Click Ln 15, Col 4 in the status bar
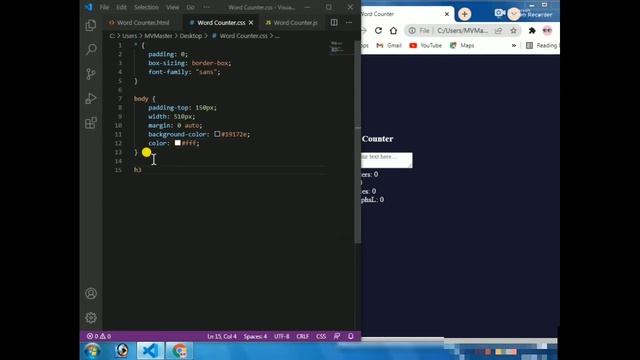This screenshot has width=640, height=360. (x=222, y=336)
